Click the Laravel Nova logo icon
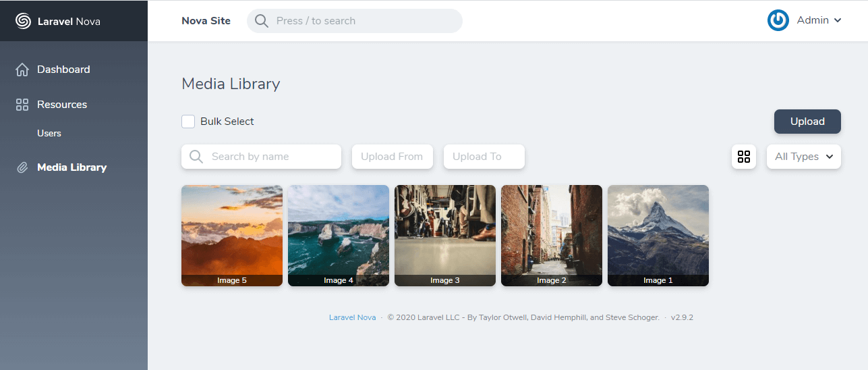This screenshot has height=370, width=868. click(x=23, y=21)
